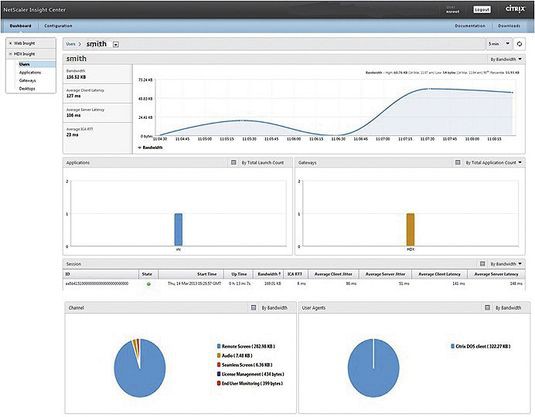Click the blue bar in Applications chart

pyautogui.click(x=178, y=230)
